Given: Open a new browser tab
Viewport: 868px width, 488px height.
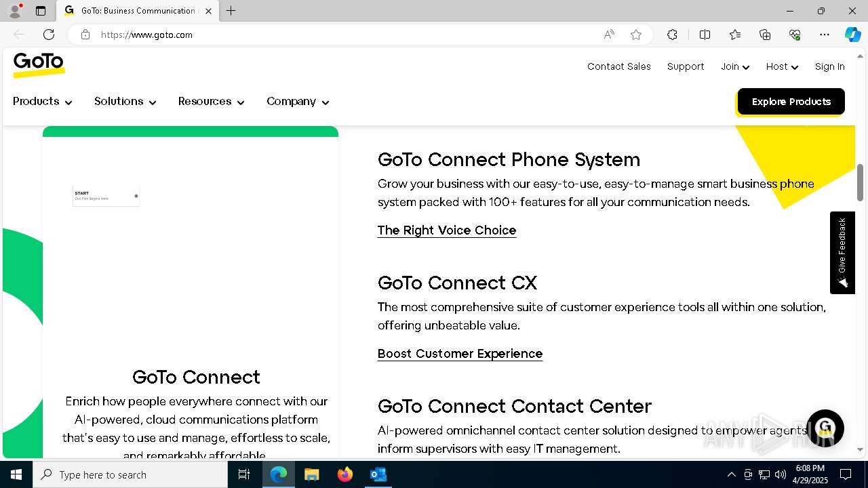Looking at the screenshot, I should pyautogui.click(x=231, y=11).
